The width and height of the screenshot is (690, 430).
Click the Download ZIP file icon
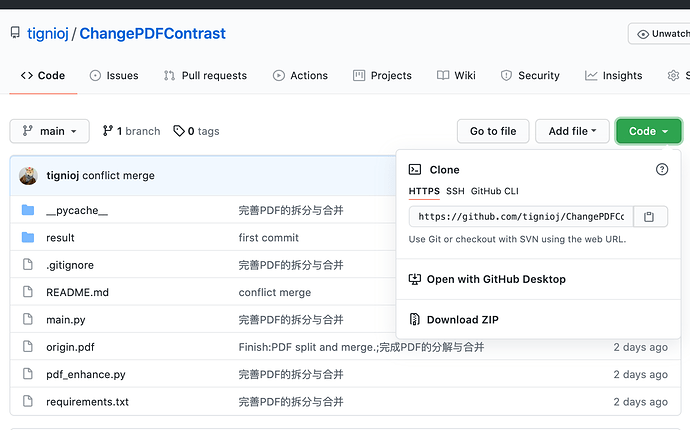pyautogui.click(x=415, y=319)
